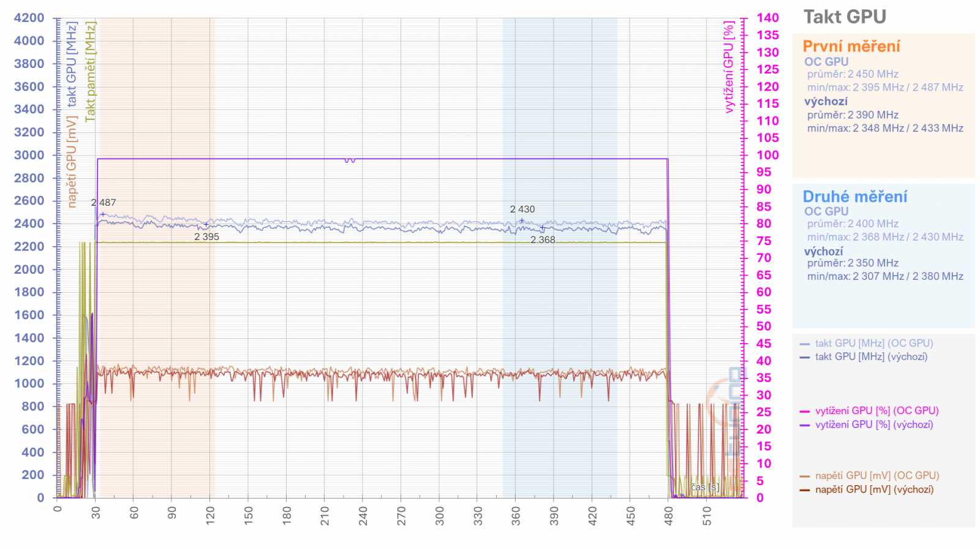Click the '50' right axis value
The image size is (980, 550).
click(x=764, y=326)
